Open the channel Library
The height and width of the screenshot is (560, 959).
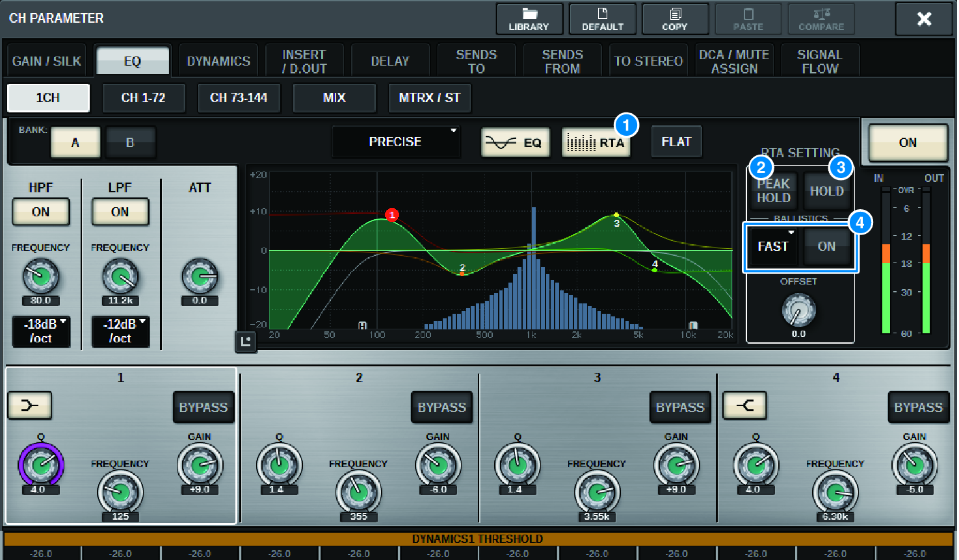[529, 19]
